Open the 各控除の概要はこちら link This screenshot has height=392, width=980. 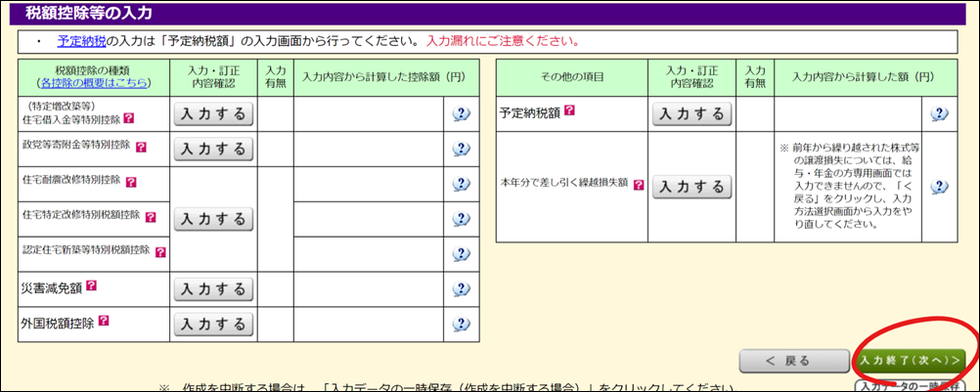pos(94,82)
